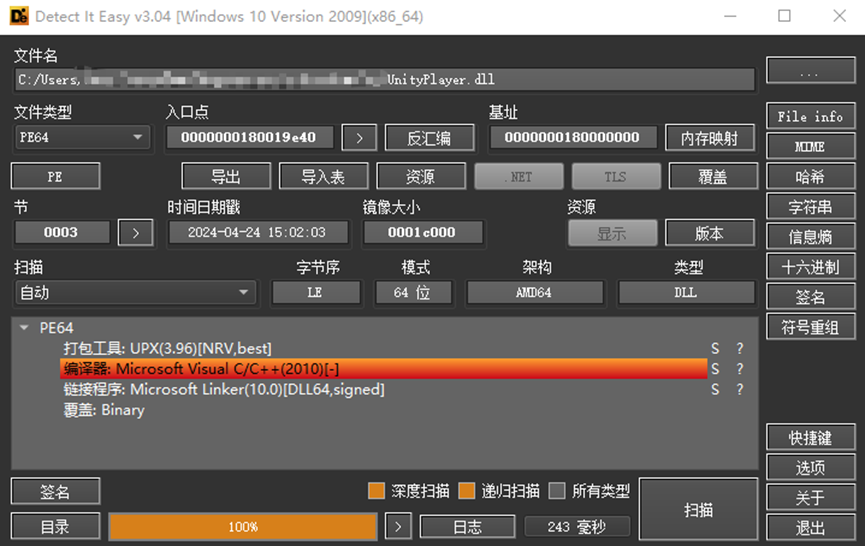Viewport: 865px width, 546px height.
Task: Collapse the PE64 tree node
Action: (24, 328)
